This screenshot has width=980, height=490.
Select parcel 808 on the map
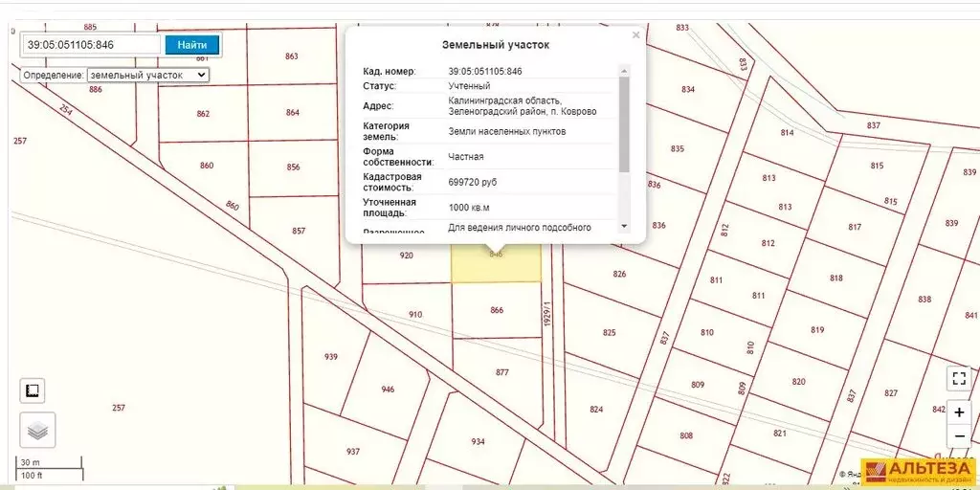pos(686,435)
